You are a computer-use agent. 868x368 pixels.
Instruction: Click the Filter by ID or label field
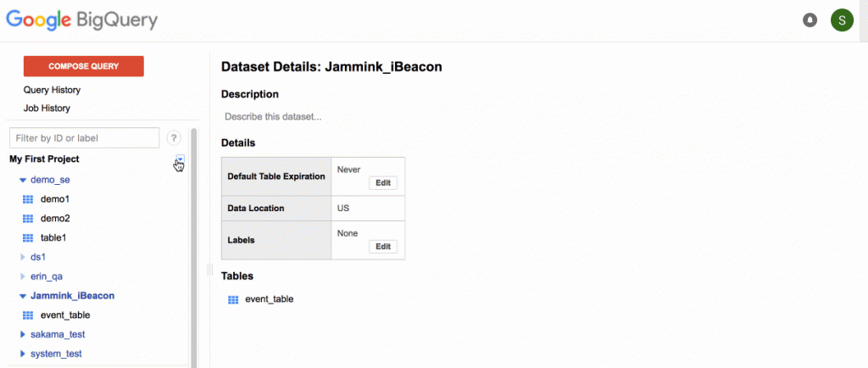pyautogui.click(x=85, y=138)
